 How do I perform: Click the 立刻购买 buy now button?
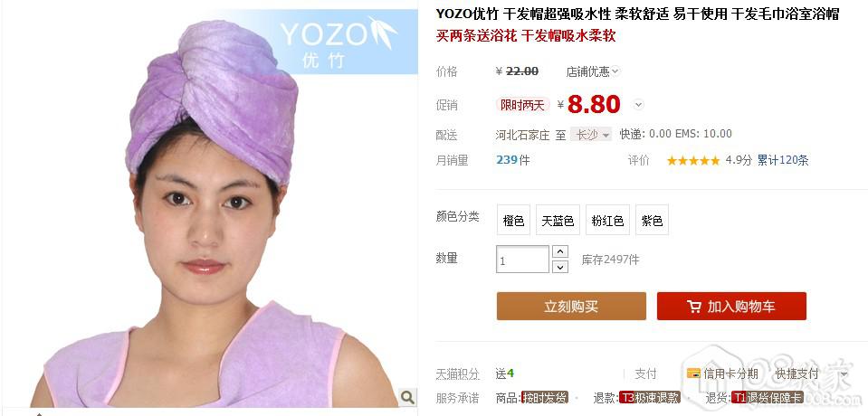571,306
